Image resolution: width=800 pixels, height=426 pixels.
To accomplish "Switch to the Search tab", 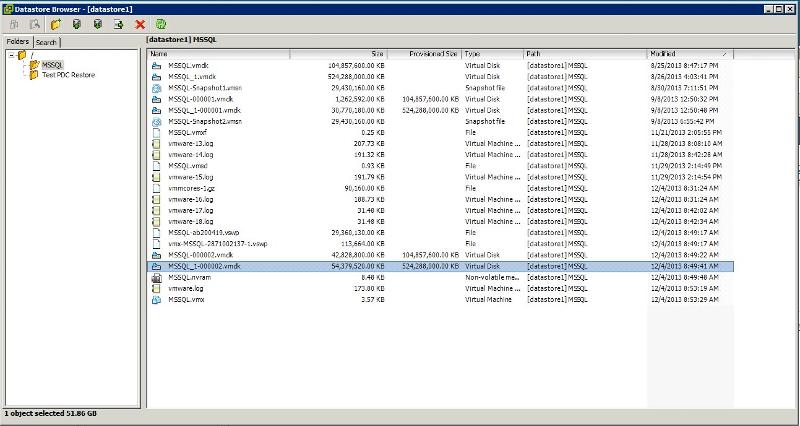I will pos(46,42).
